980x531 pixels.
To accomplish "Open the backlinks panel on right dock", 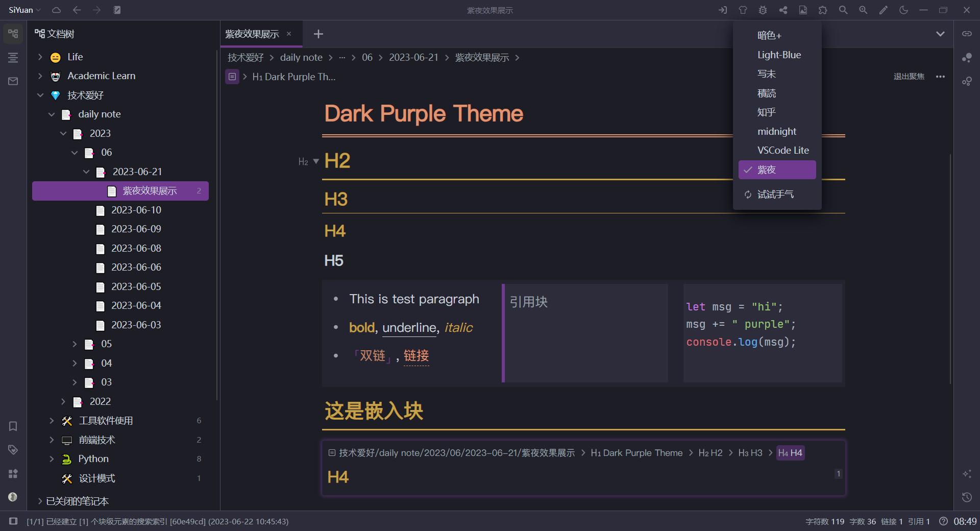I will (x=967, y=34).
